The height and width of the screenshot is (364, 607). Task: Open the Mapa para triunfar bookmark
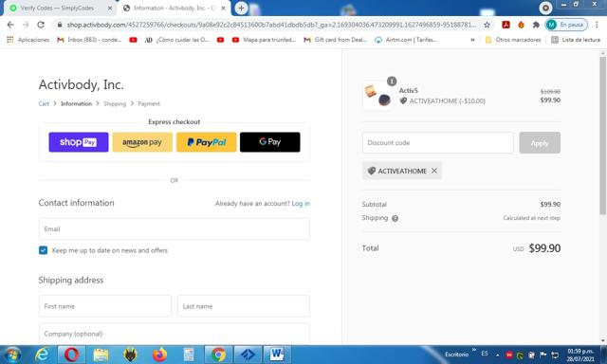point(264,40)
